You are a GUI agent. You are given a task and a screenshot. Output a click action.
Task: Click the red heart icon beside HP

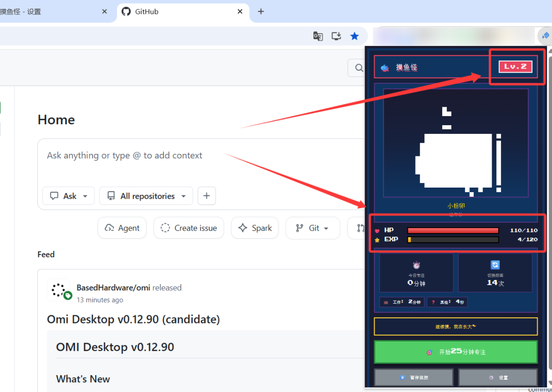377,231
